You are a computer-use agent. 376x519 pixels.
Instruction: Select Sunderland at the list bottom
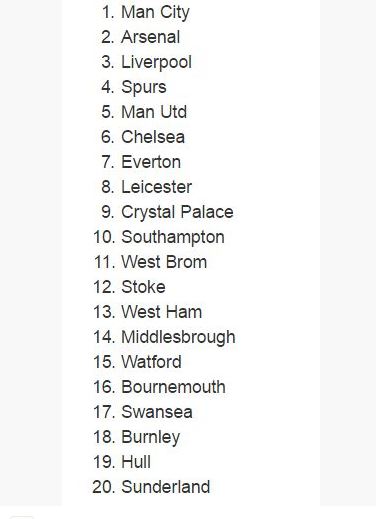point(166,487)
